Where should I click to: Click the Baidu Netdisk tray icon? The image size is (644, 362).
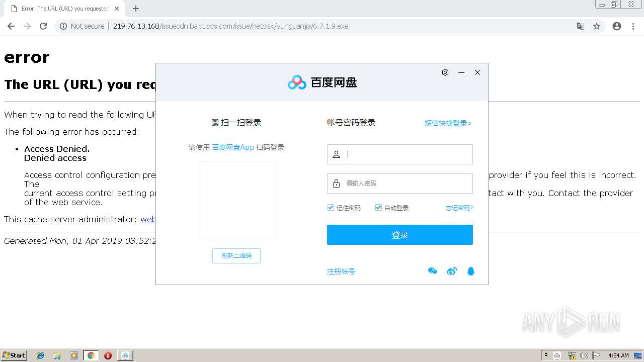pos(557,355)
